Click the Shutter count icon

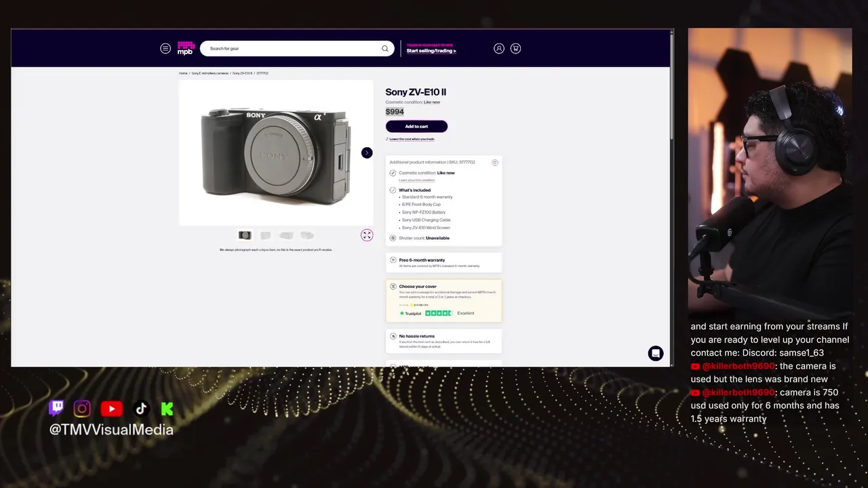[393, 238]
